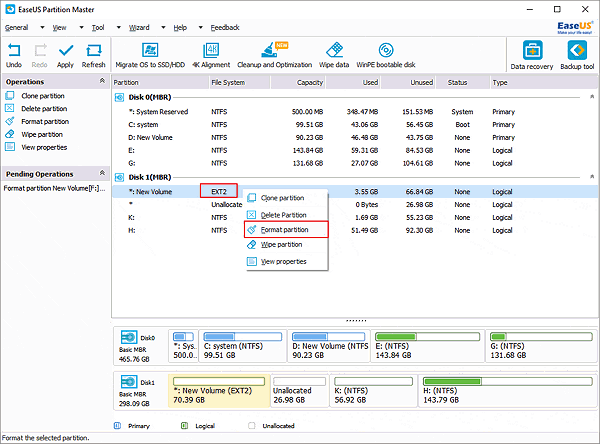This screenshot has width=600, height=444.
Task: Choose Clone partition from context menu
Action: (x=286, y=198)
